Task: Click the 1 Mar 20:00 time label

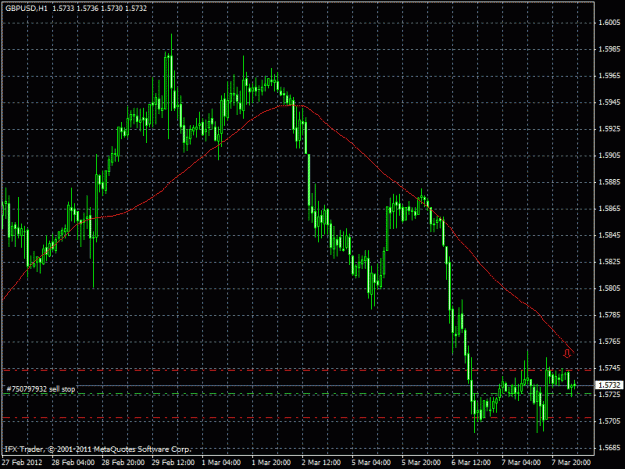Action: point(271,462)
